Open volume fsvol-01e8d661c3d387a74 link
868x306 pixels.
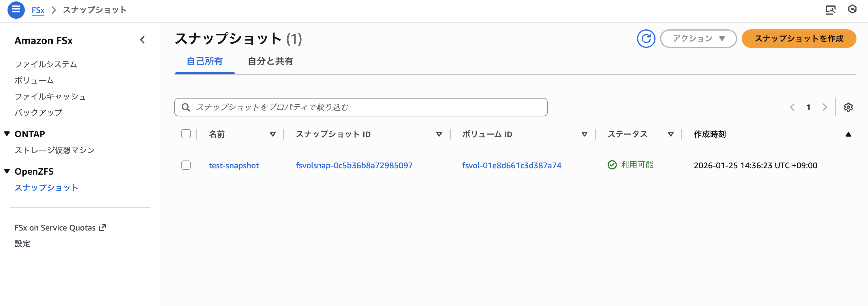511,165
